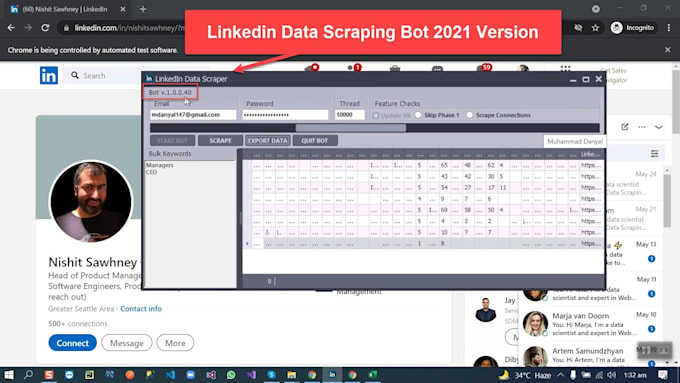Viewport: 680px width, 383px height.
Task: Select the Skip Phase 1 radio button
Action: [418, 115]
